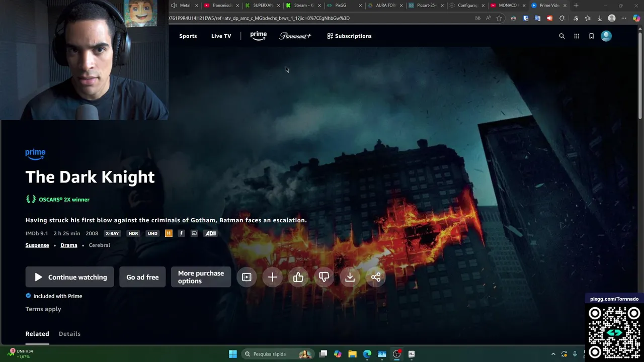Open Microsoft Edge from the taskbar

pos(367,354)
